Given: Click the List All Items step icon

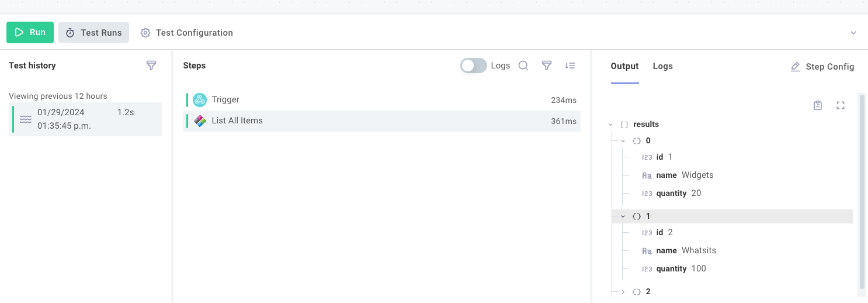Looking at the screenshot, I should 200,121.
